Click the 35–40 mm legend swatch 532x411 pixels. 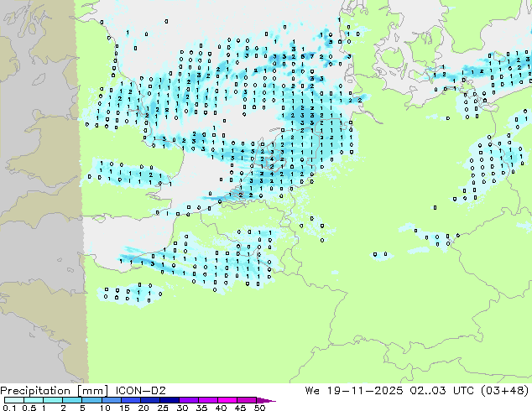[207, 400]
